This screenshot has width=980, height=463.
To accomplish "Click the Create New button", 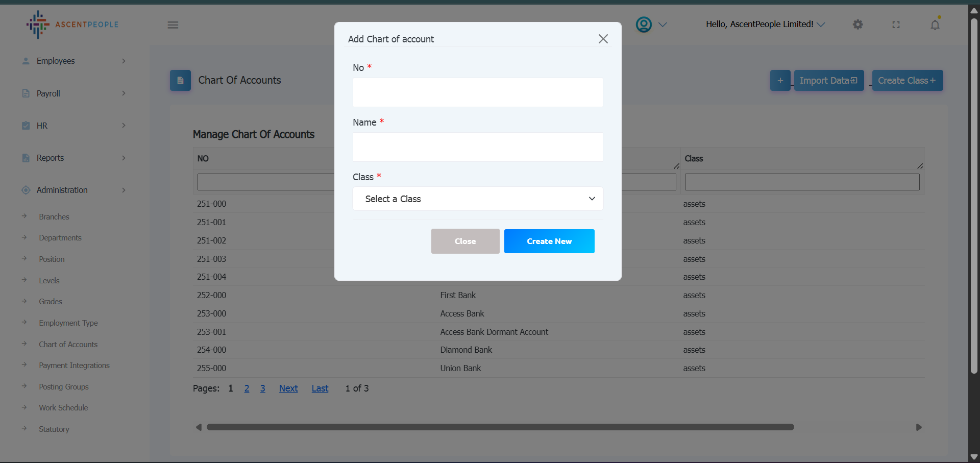I will point(549,241).
